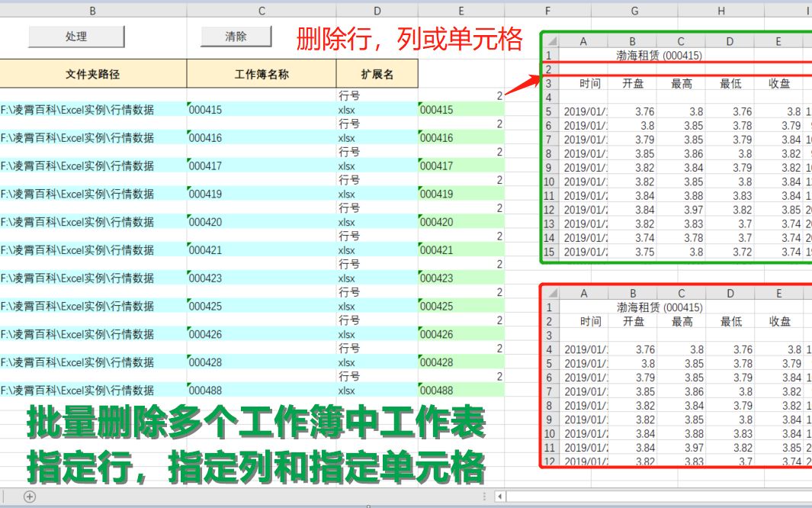This screenshot has width=812, height=508.
Task: Select column E header
Action: [461, 11]
